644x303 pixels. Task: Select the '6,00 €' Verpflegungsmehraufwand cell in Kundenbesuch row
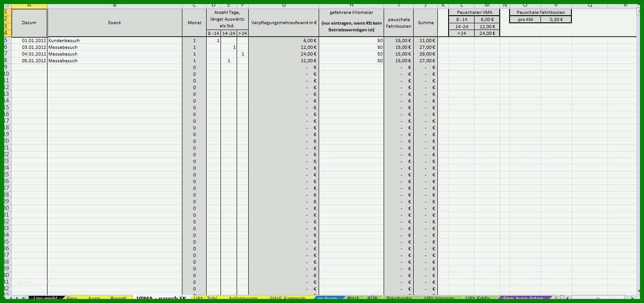tap(284, 40)
